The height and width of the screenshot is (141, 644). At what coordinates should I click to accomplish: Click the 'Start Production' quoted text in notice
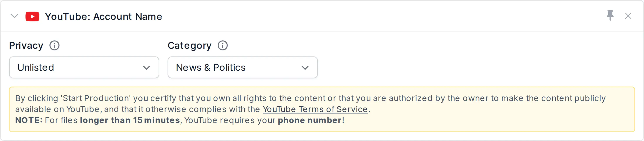click(x=96, y=98)
